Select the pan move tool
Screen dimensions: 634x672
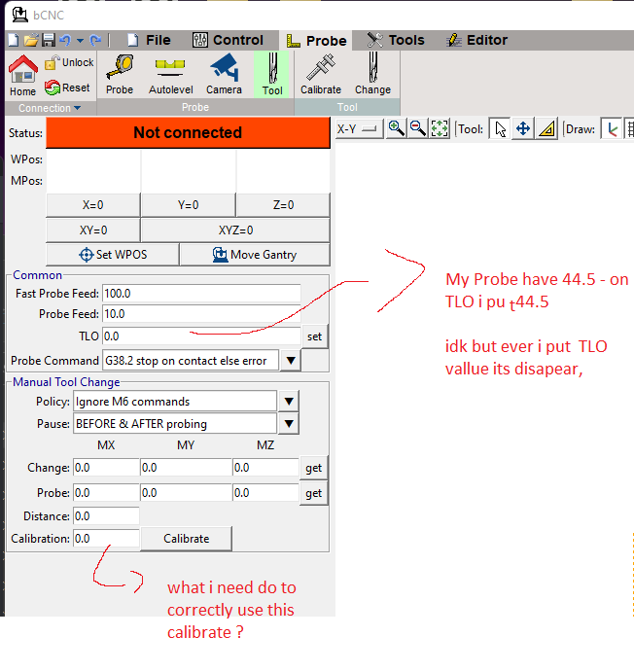[x=523, y=128]
